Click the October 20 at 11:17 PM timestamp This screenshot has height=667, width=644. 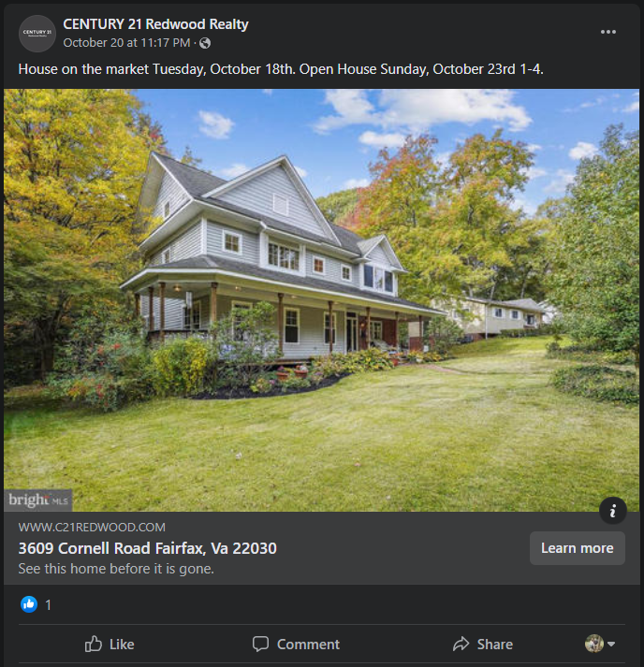point(127,43)
